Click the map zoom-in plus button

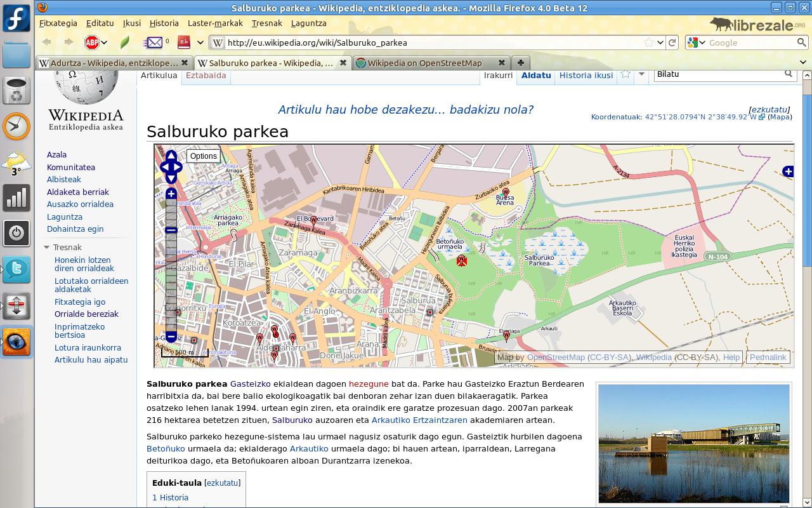pos(171,194)
